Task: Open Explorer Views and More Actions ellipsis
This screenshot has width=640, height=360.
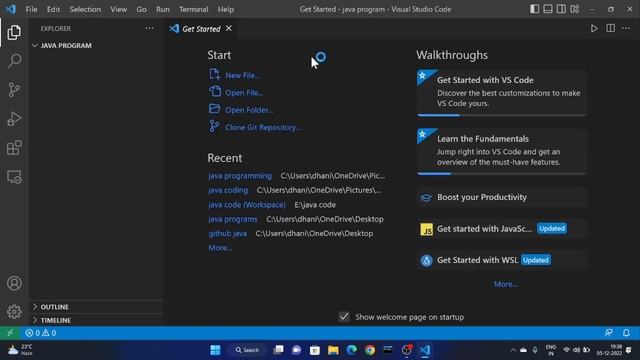Action: [x=149, y=28]
